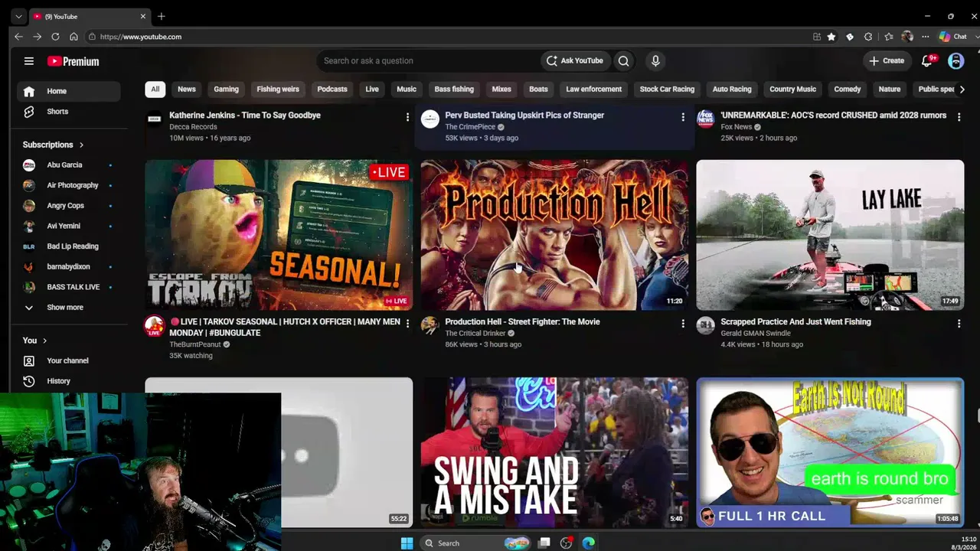Image resolution: width=980 pixels, height=551 pixels.
Task: Open OBS Studio from the taskbar
Action: click(566, 543)
